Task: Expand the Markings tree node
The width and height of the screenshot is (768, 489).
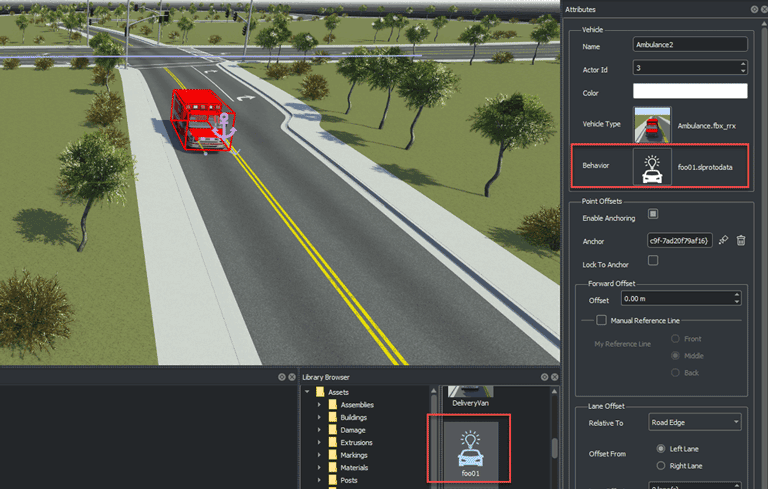Action: (x=319, y=455)
